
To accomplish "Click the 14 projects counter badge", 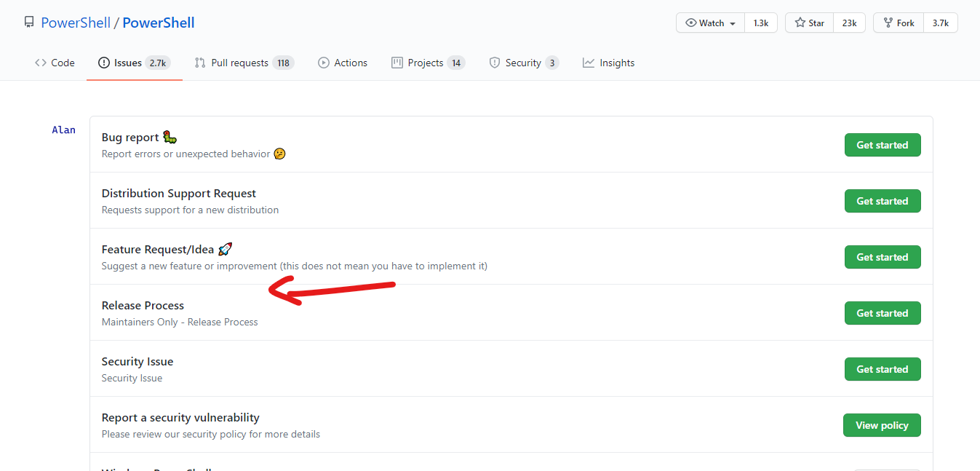I will point(456,63).
